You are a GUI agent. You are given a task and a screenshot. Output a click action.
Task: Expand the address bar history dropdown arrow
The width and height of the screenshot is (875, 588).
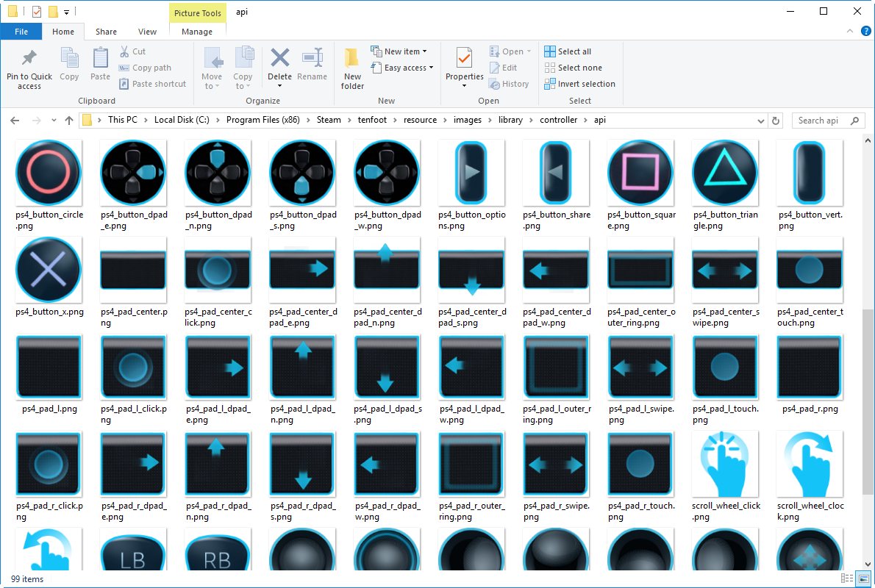pos(762,119)
